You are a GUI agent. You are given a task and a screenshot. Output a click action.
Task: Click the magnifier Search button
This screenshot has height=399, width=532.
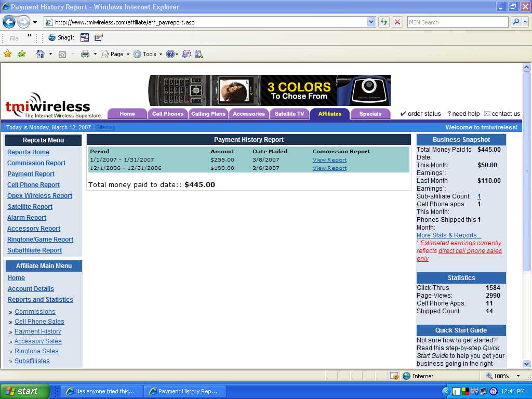pos(516,22)
